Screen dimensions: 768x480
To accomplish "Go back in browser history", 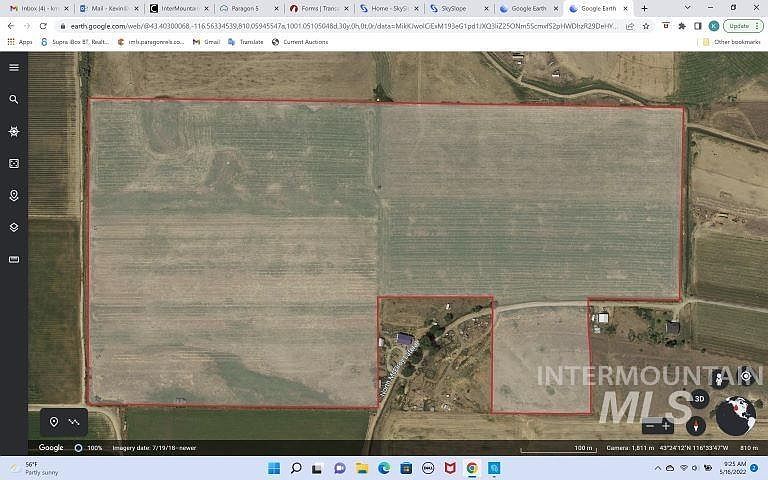I will point(11,26).
